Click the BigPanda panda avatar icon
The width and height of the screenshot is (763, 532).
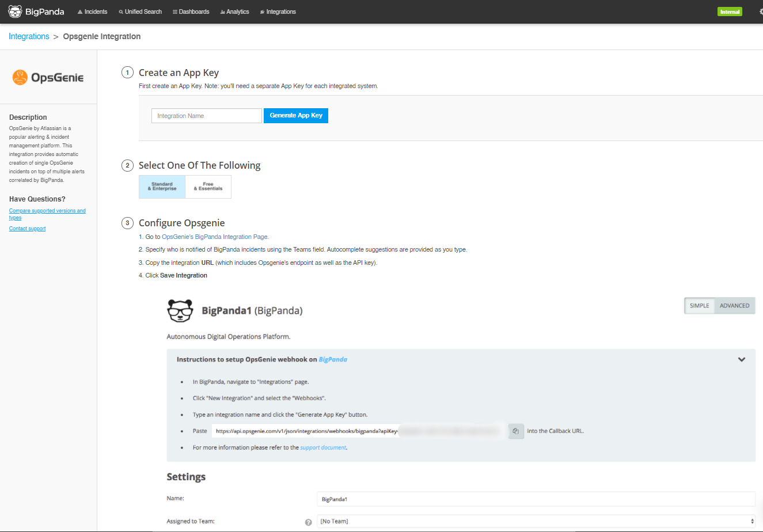coord(180,310)
